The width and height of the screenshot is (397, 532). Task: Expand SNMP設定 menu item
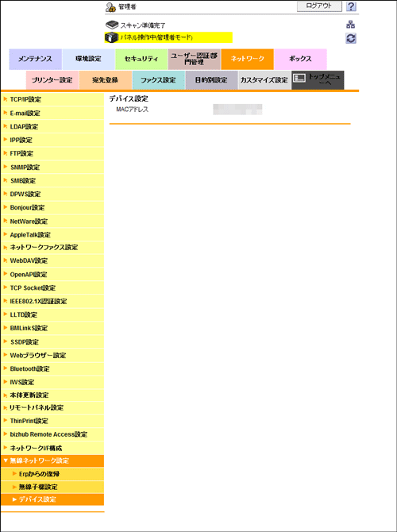coord(52,168)
